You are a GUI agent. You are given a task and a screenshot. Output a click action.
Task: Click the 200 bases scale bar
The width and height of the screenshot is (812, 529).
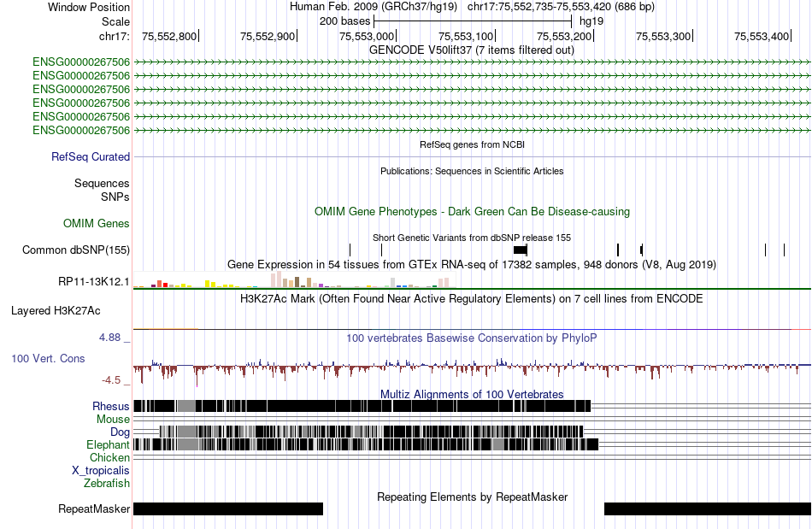(473, 21)
